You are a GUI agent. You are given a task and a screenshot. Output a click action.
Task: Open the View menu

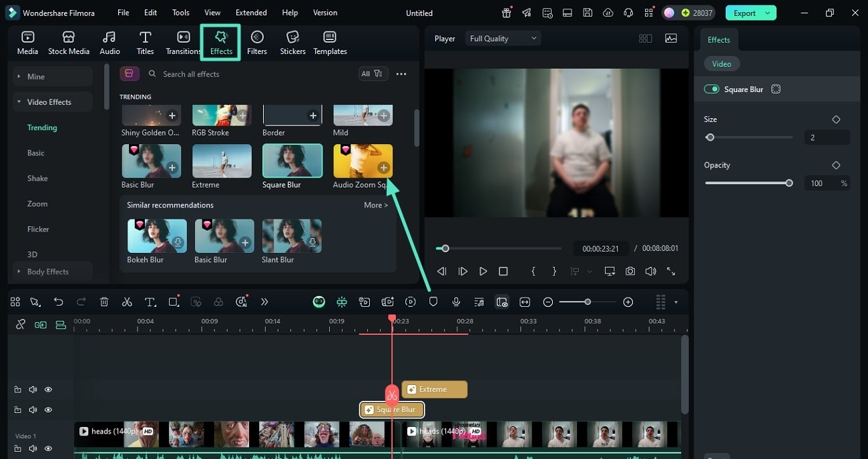(212, 13)
